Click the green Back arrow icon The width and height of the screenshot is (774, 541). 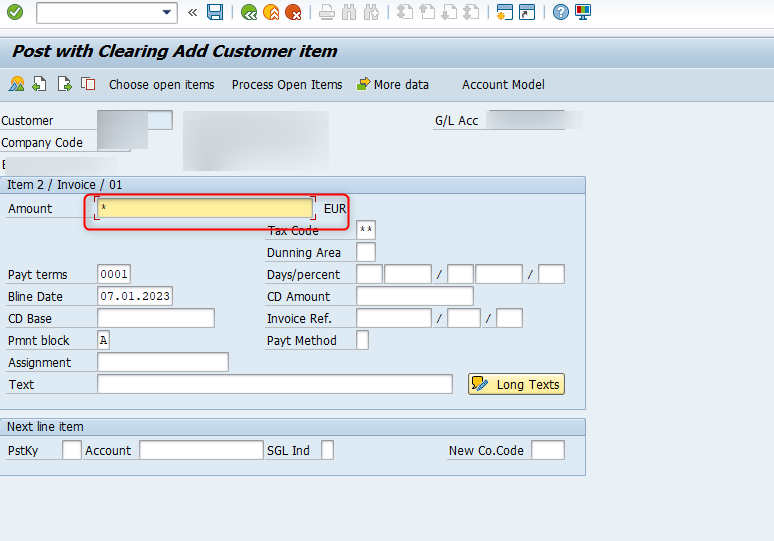pyautogui.click(x=249, y=12)
